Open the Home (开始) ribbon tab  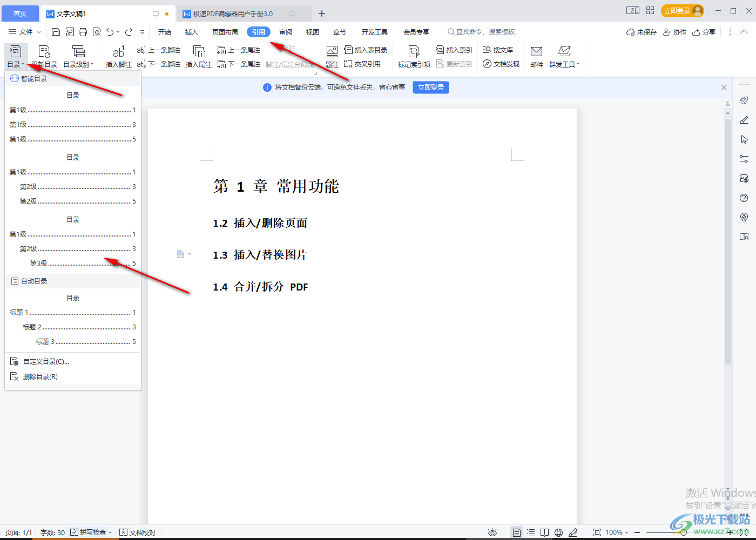pos(165,32)
